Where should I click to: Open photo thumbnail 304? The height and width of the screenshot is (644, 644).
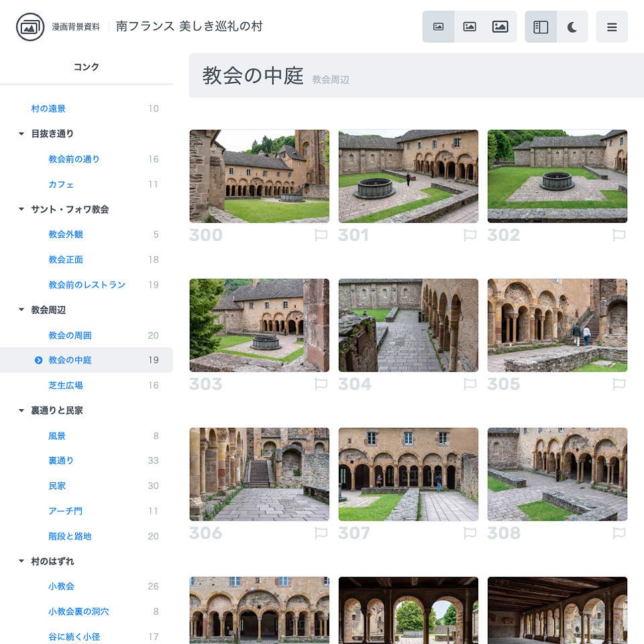click(x=409, y=325)
